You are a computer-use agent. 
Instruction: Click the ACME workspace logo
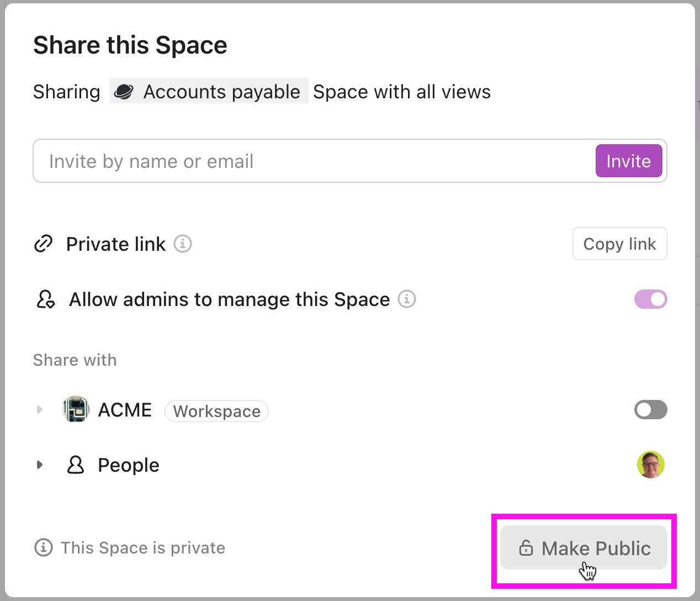coord(76,409)
